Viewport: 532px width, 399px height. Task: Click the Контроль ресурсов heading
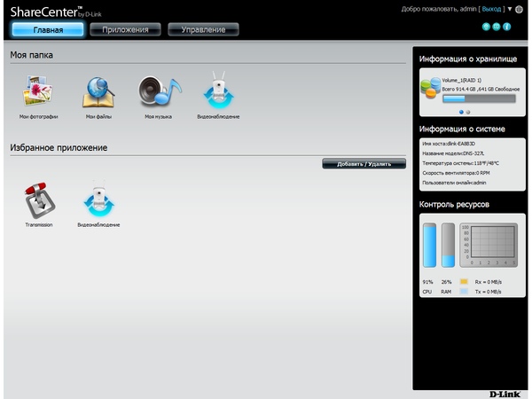[x=454, y=204]
